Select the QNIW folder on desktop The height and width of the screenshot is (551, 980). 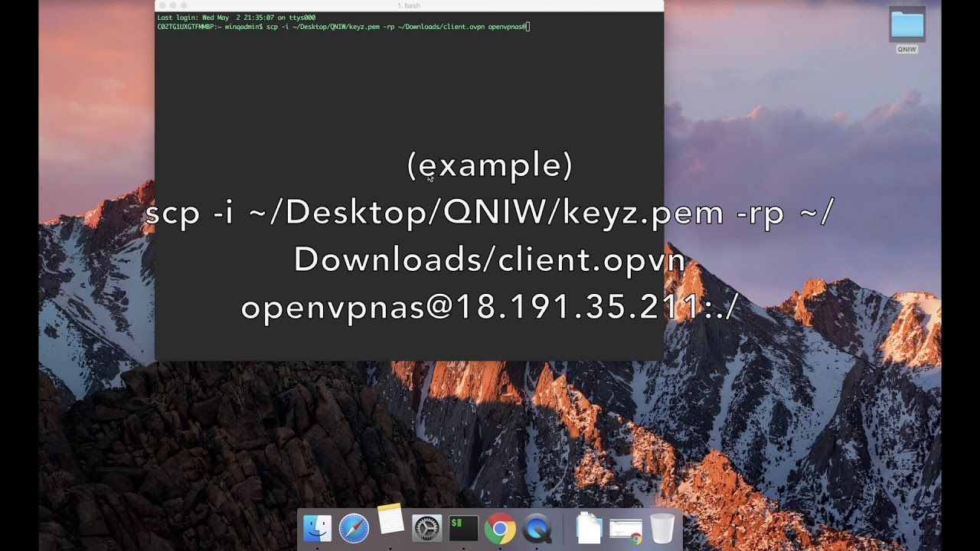pos(906,31)
